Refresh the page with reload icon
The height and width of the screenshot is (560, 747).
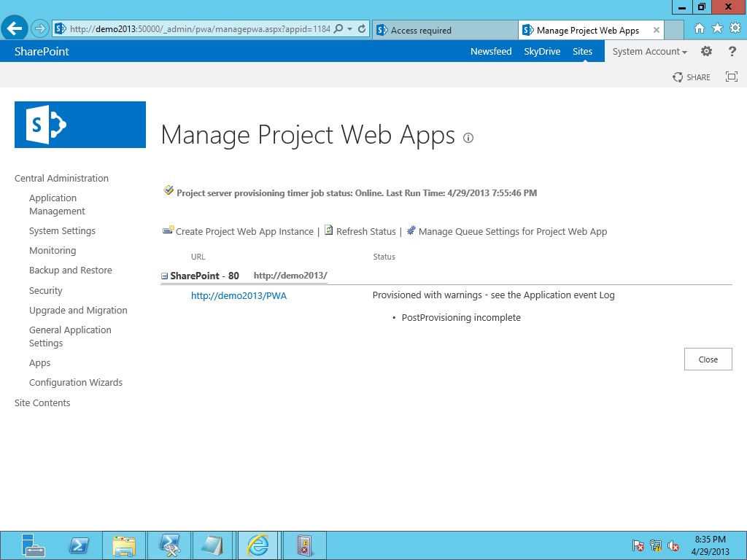tap(362, 28)
